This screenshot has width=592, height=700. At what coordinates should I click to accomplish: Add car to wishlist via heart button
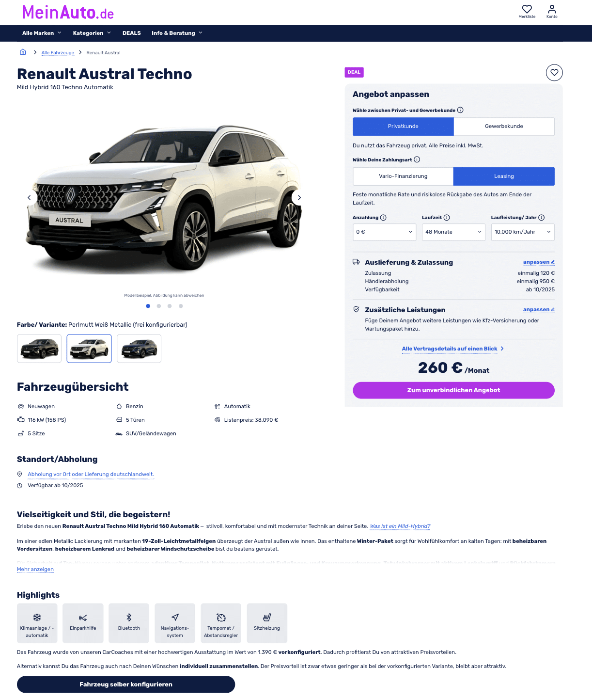pyautogui.click(x=554, y=73)
